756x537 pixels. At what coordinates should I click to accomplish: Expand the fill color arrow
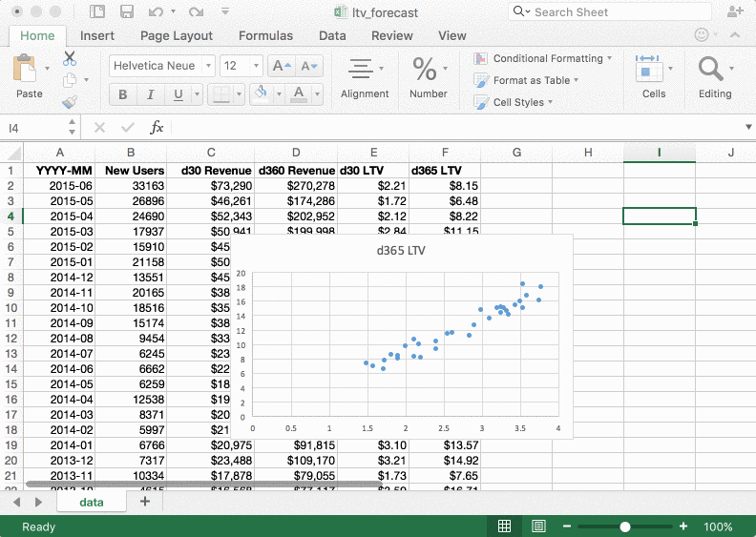click(279, 94)
